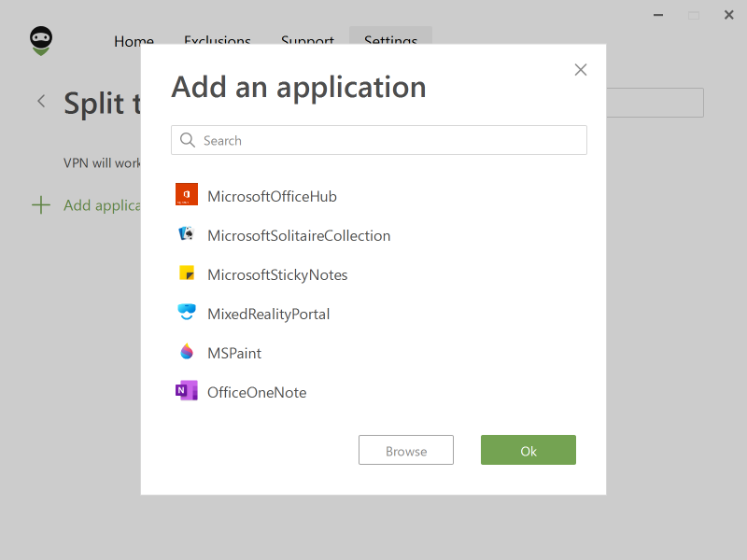Screen dimensions: 747x560
Task: Click the Add application link
Action: pos(102,205)
